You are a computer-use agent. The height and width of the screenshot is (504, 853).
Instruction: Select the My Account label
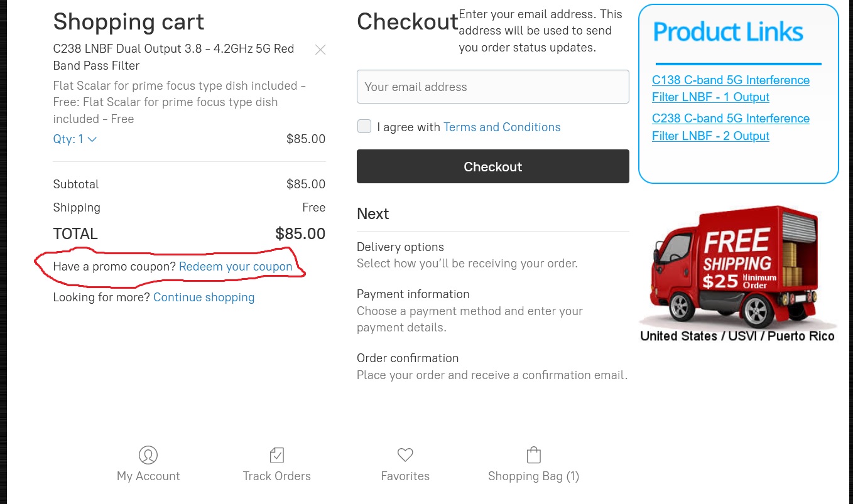click(x=148, y=476)
